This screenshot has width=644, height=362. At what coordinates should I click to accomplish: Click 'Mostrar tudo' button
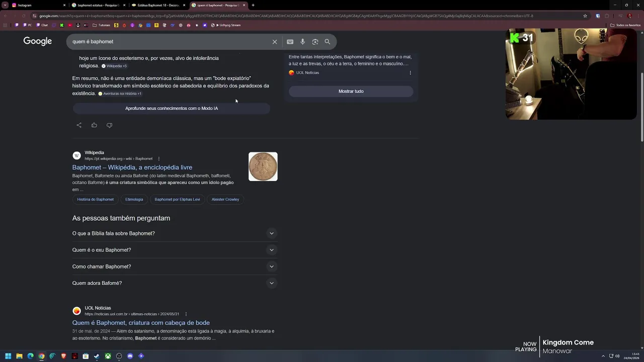pos(351,92)
